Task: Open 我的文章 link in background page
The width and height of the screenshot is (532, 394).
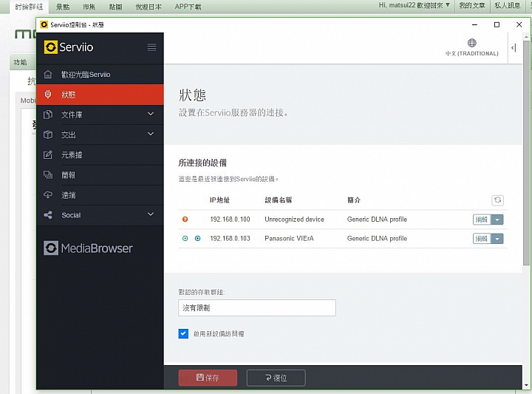Action: pyautogui.click(x=472, y=5)
